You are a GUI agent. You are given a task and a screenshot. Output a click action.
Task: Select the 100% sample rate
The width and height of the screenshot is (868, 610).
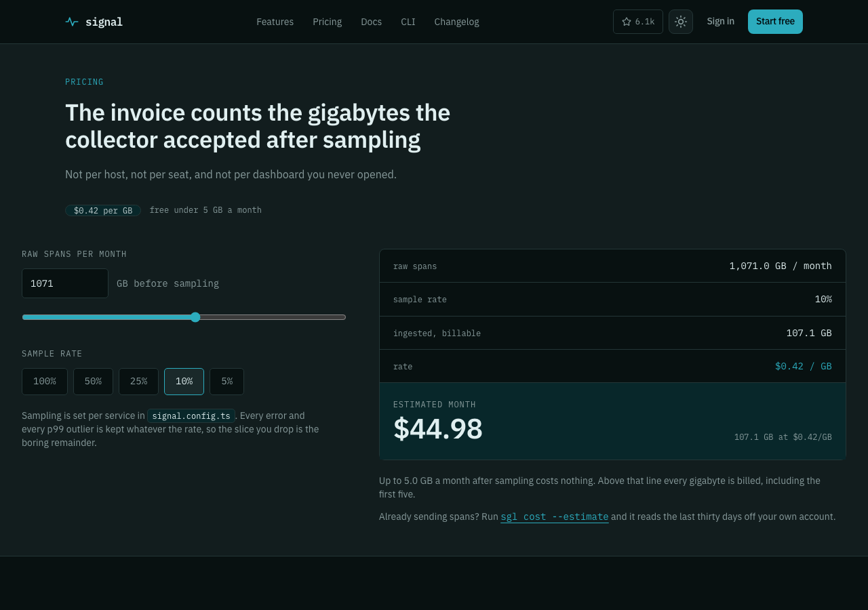click(x=45, y=382)
